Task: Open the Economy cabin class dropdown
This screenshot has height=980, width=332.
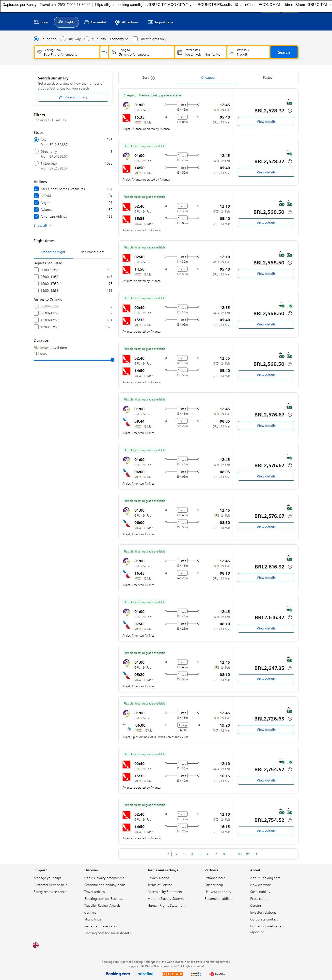Action: pos(118,39)
